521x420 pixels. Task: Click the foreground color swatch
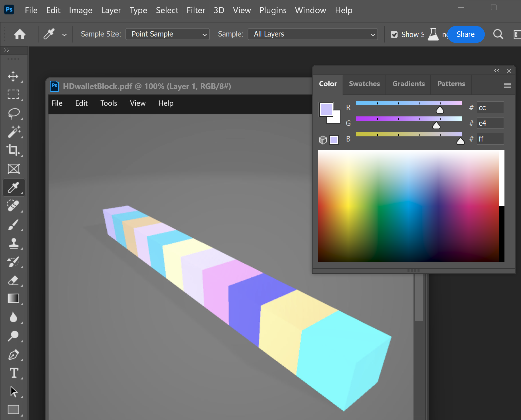click(326, 110)
